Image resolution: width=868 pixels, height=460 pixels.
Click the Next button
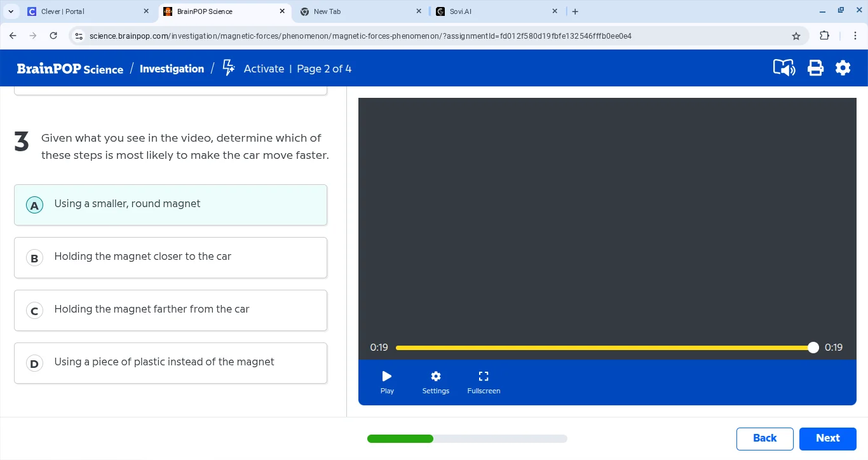[827, 438]
